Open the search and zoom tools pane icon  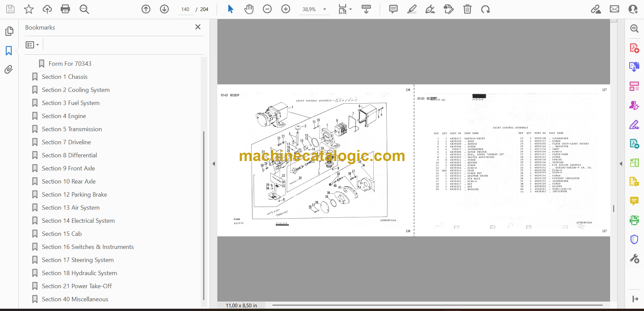pos(634,29)
